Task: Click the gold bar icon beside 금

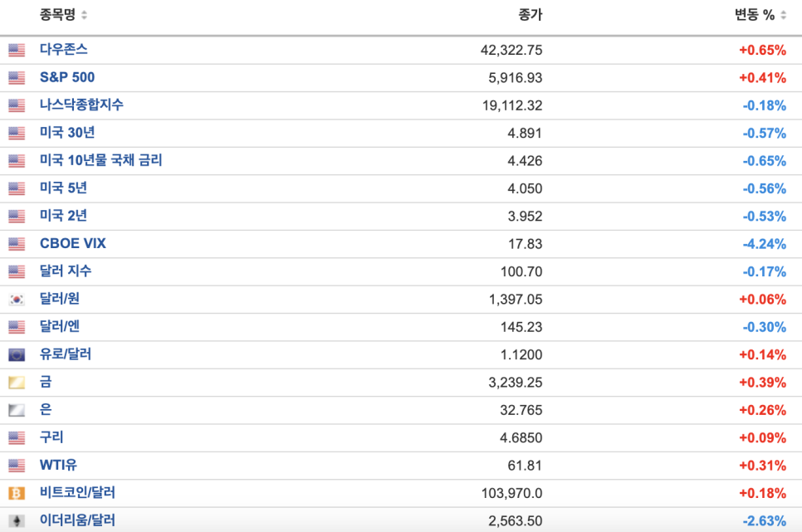Action: pos(17,382)
